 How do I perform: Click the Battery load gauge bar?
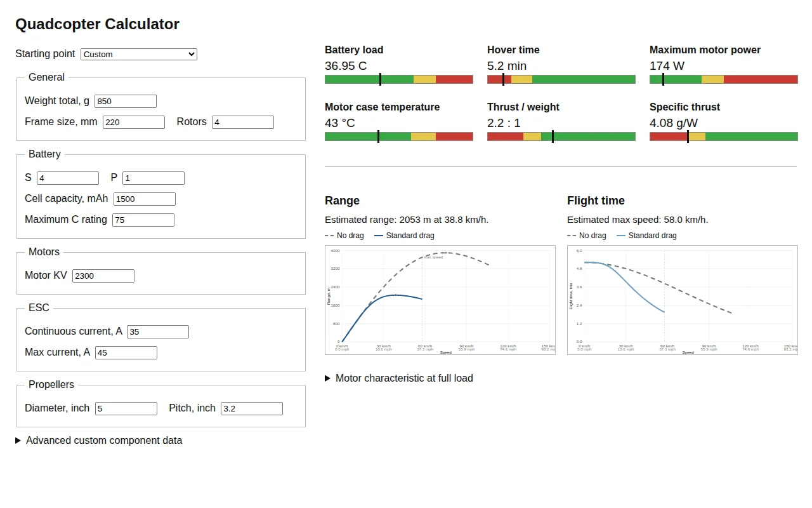[399, 79]
